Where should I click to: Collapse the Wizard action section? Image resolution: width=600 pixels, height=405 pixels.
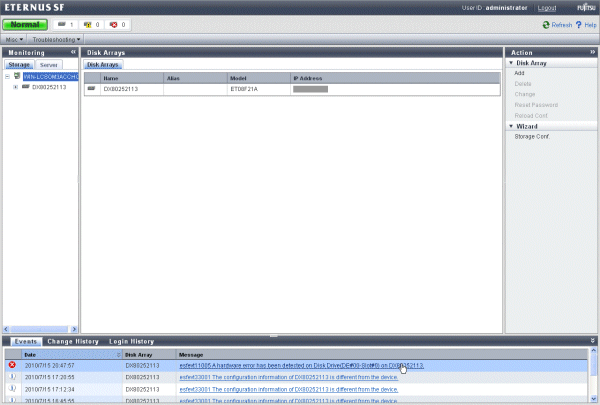tap(511, 126)
